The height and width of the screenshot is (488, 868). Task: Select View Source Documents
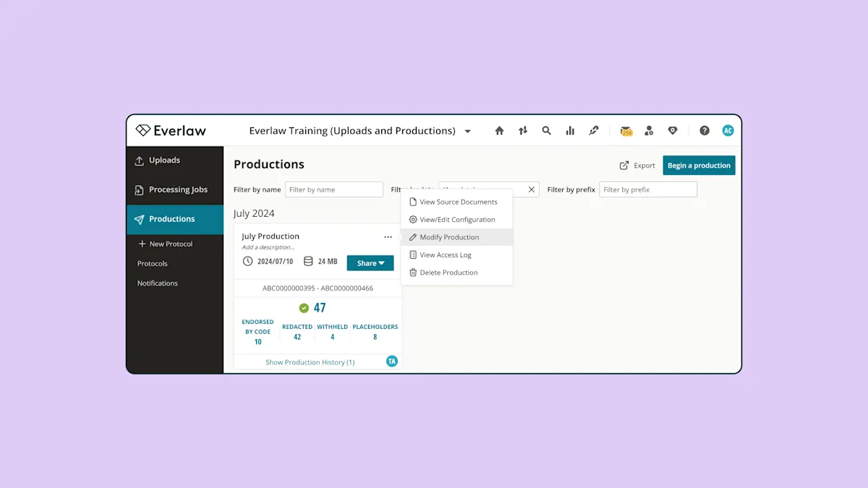coord(456,202)
